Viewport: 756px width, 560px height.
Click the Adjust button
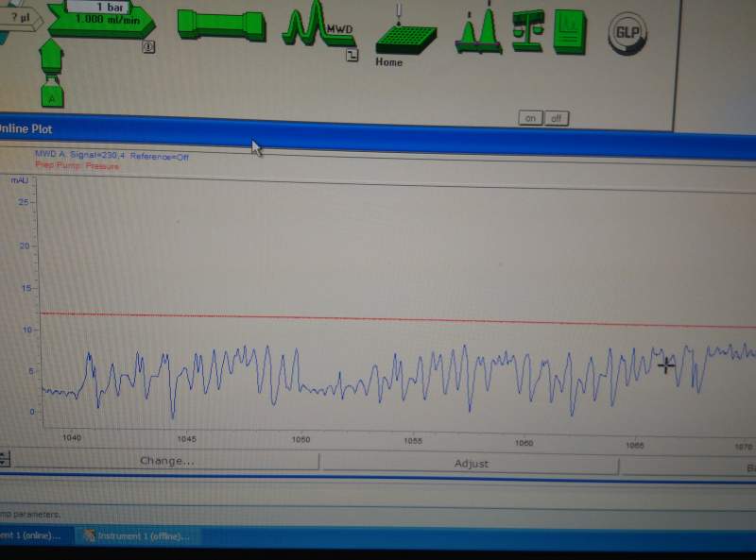click(471, 464)
